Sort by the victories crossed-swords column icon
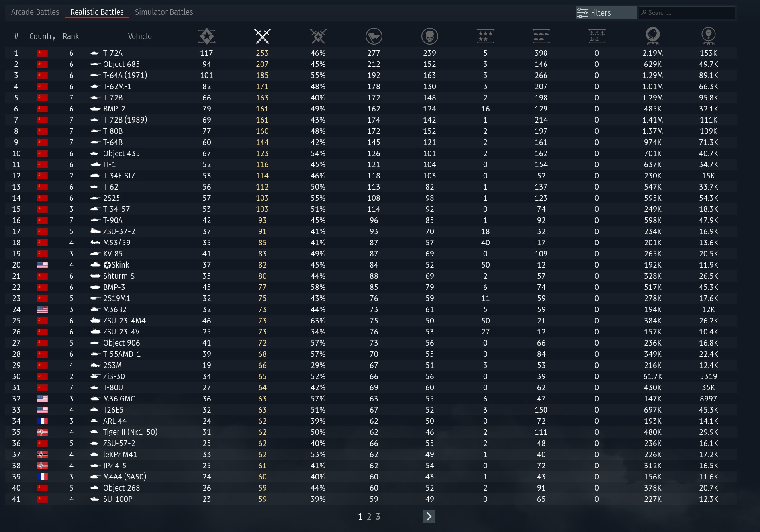 click(x=262, y=36)
